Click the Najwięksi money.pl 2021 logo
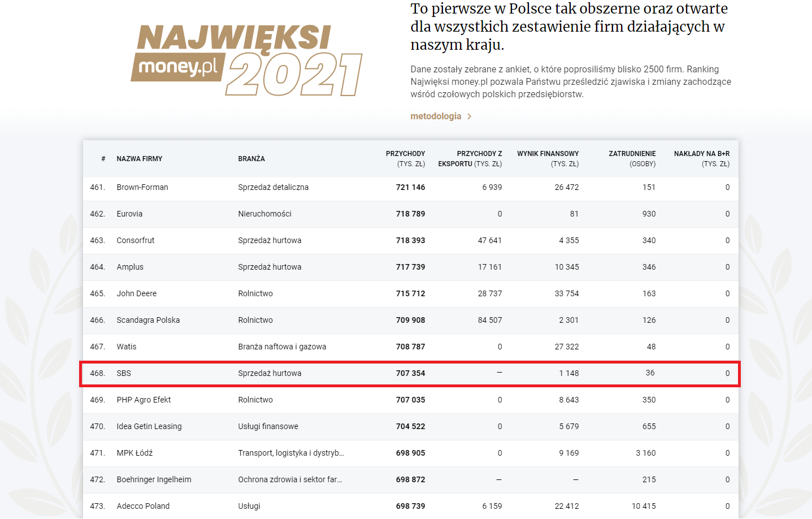The height and width of the screenshot is (519, 812). pyautogui.click(x=246, y=60)
